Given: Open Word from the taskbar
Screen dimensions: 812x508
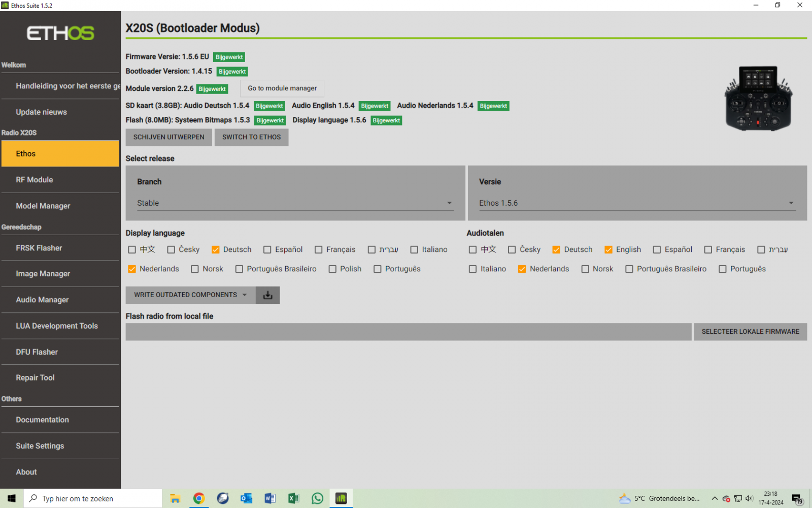Looking at the screenshot, I should tap(270, 498).
